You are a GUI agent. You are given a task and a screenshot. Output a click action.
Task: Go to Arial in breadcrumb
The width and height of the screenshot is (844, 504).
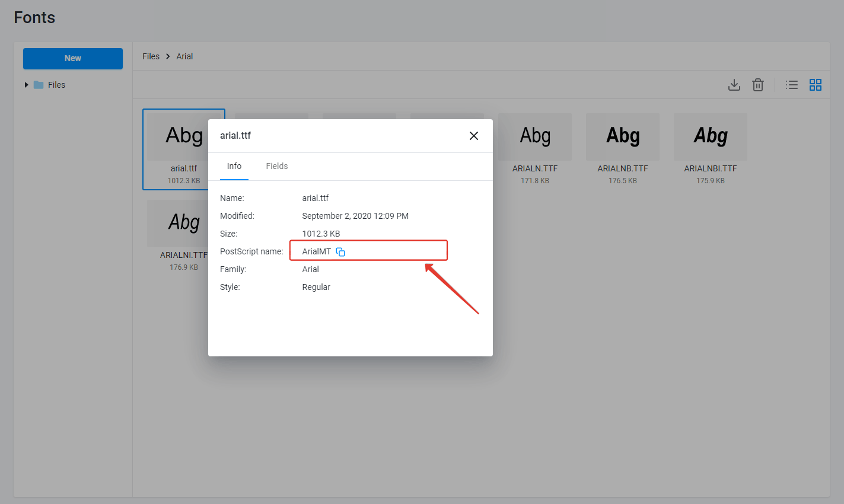coord(184,56)
